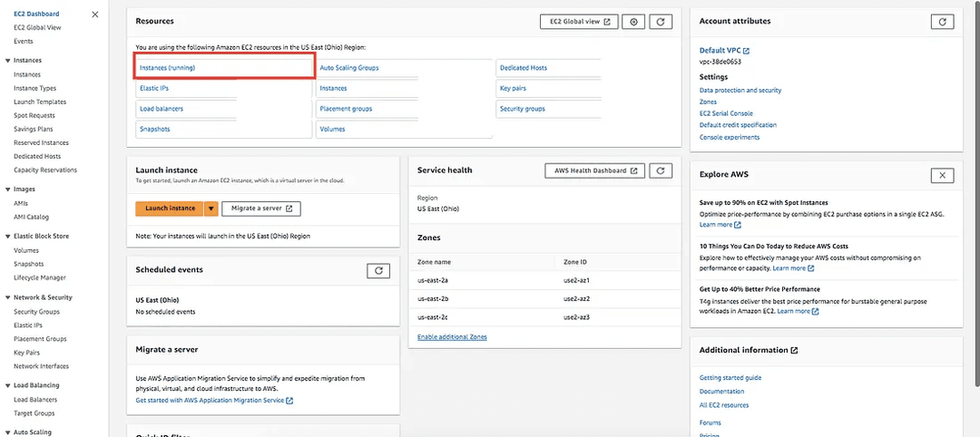
Task: Open All EC2 resources link
Action: point(724,405)
